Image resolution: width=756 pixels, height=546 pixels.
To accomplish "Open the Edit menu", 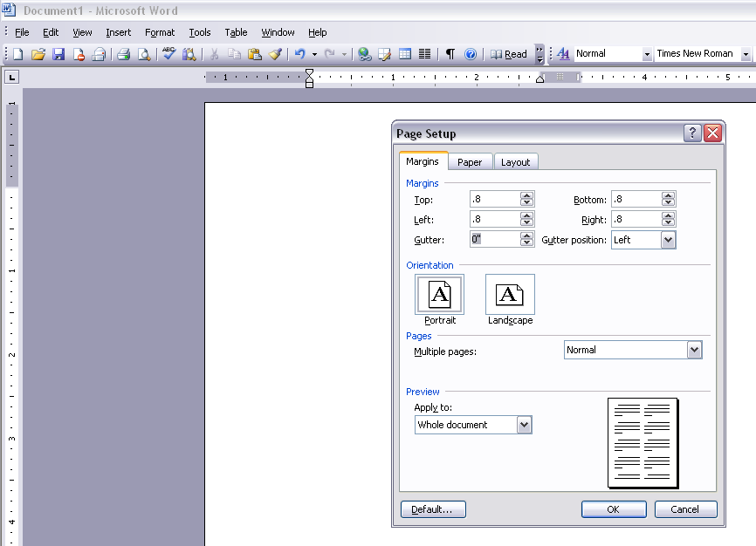I will (x=51, y=32).
